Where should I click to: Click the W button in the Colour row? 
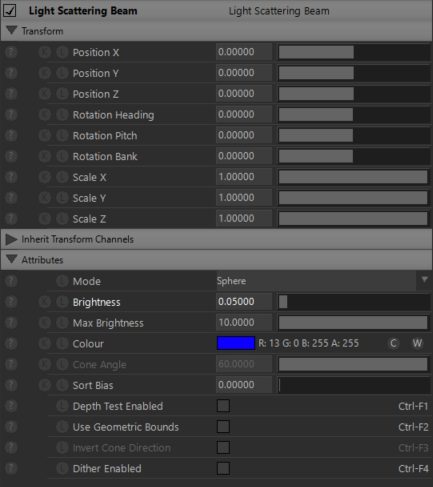pyautogui.click(x=417, y=343)
